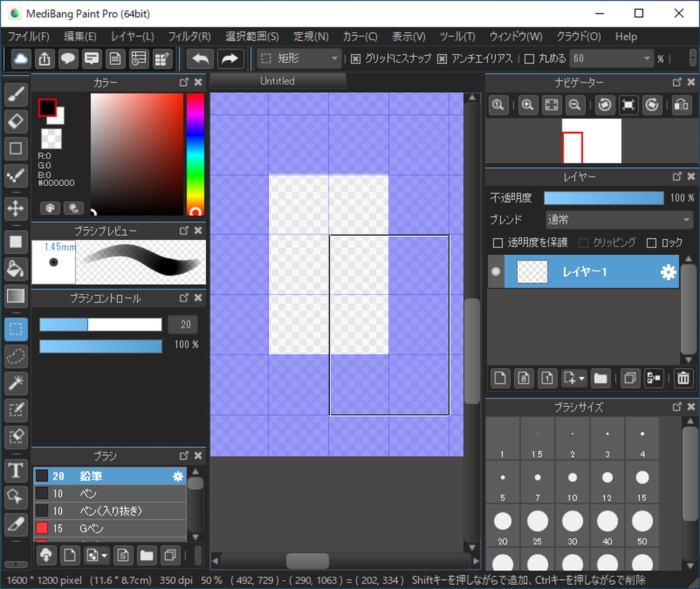This screenshot has height=589, width=700.
Task: Pick the Magic Wand tool
Action: [16, 383]
